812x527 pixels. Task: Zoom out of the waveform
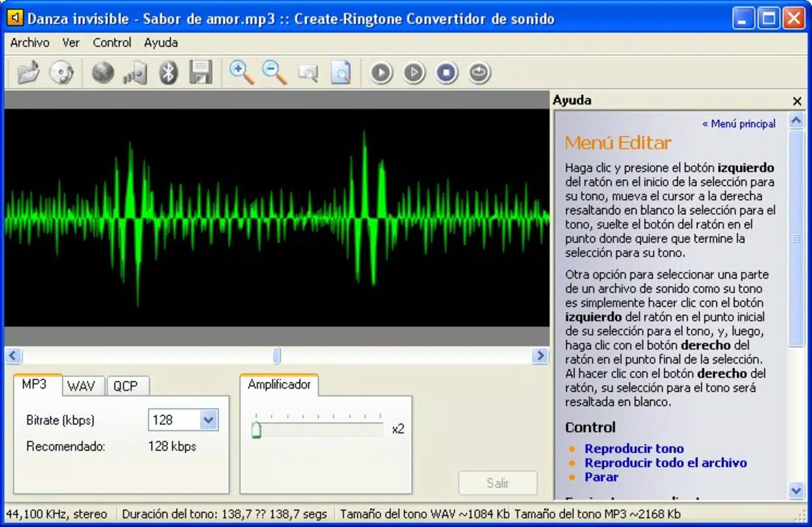(x=275, y=72)
